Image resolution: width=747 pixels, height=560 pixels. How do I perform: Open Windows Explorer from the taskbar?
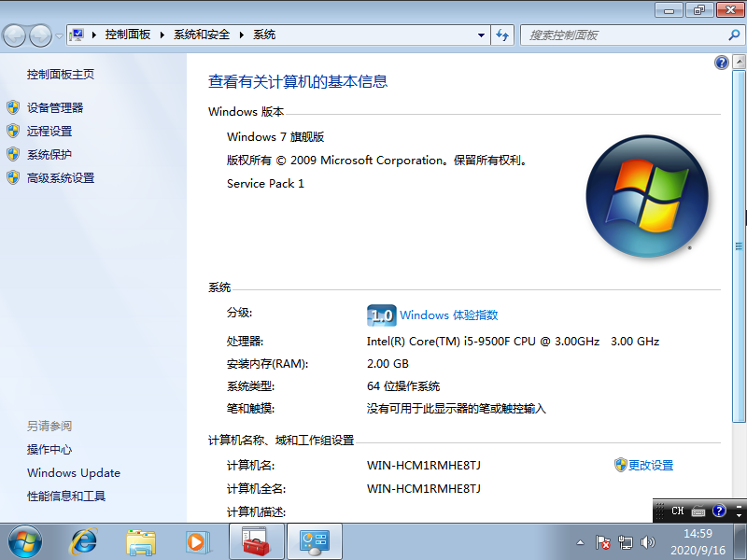[141, 541]
